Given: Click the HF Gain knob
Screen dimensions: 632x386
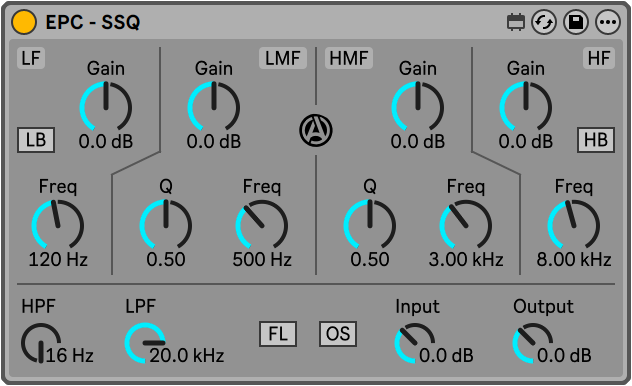Looking at the screenshot, I should pyautogui.click(x=526, y=106).
